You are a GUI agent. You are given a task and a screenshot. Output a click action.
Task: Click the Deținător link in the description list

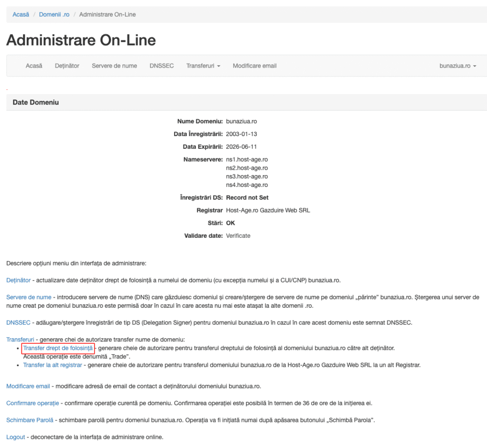(x=19, y=280)
